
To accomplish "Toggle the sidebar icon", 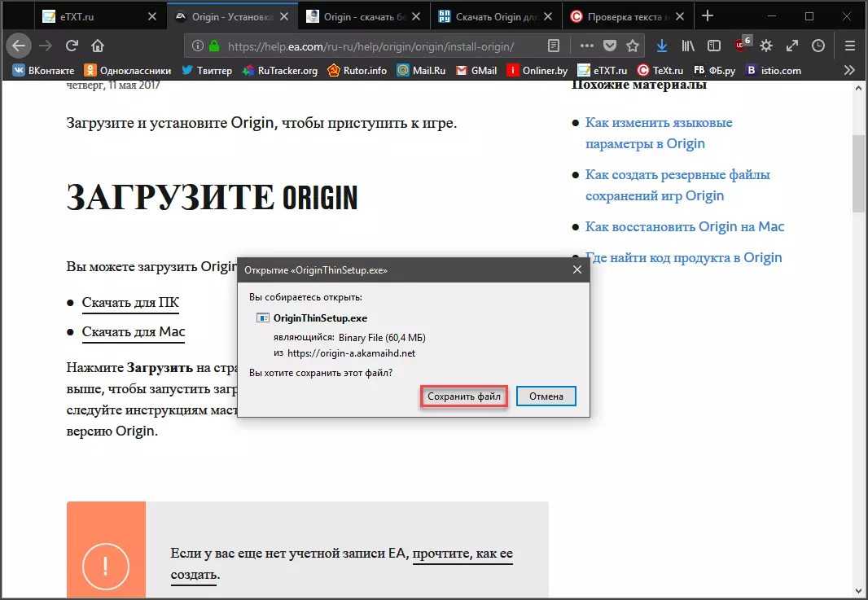I will [x=714, y=46].
